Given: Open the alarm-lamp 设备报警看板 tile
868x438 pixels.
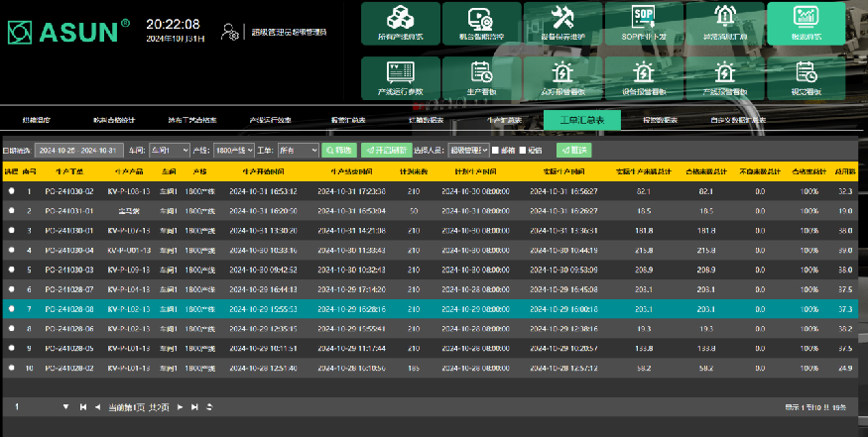Looking at the screenshot, I should (644, 78).
